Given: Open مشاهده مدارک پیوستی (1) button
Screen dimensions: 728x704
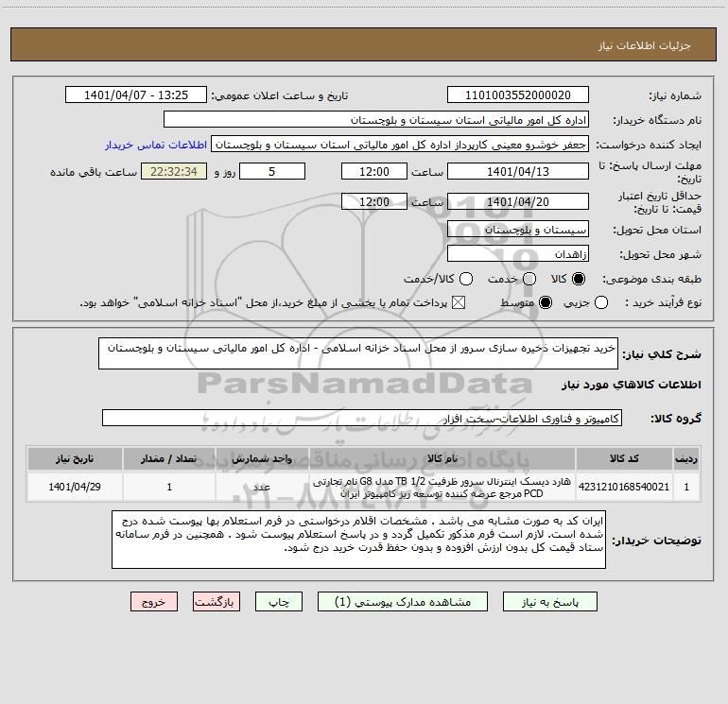Looking at the screenshot, I should click(403, 602).
